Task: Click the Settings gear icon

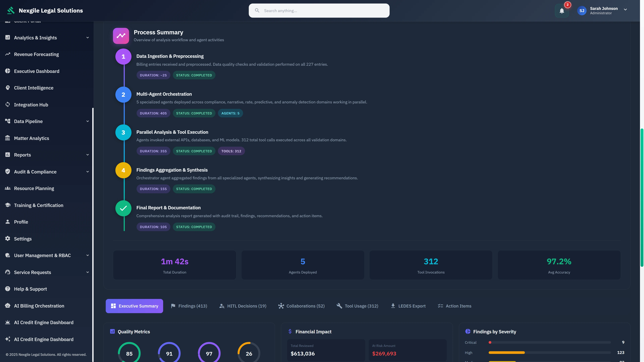Action: (8, 238)
